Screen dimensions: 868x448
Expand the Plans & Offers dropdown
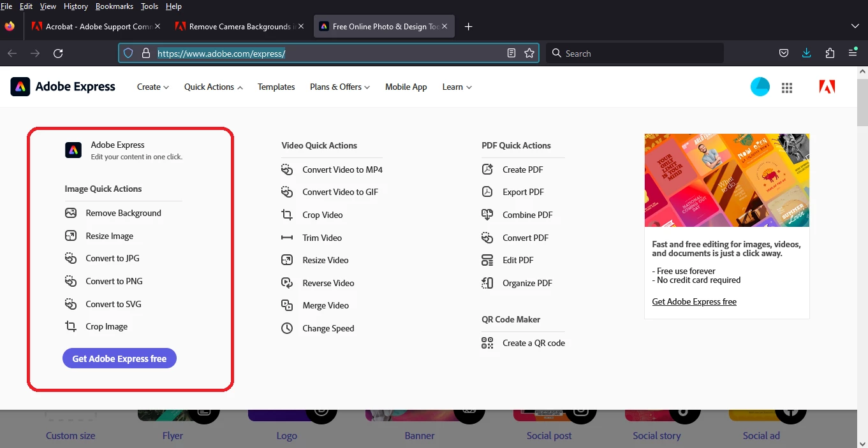click(x=340, y=87)
